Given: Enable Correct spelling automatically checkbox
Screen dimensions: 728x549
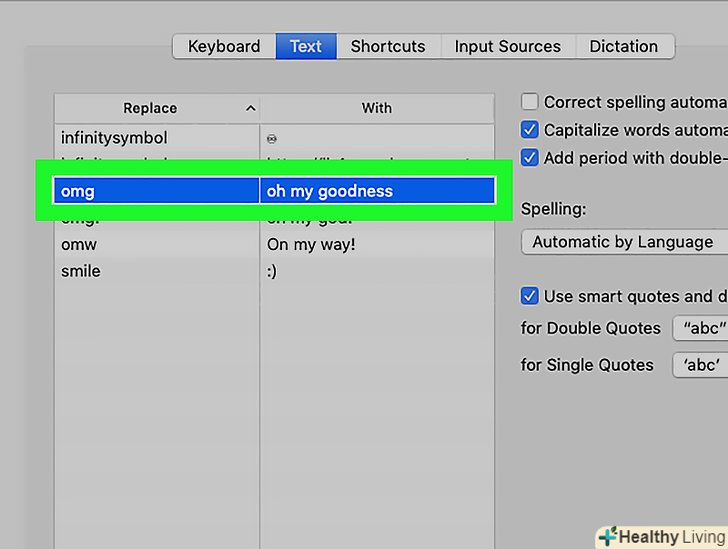Looking at the screenshot, I should point(530,102).
